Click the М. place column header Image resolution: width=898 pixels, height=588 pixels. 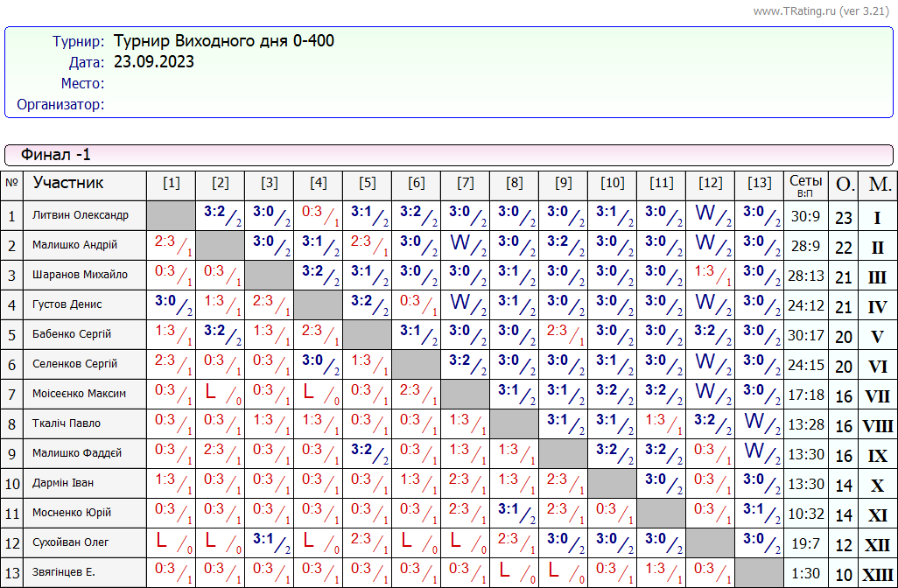coord(879,185)
